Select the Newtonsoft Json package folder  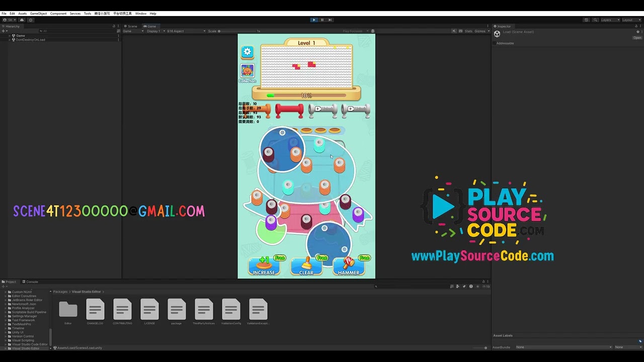coord(24,304)
